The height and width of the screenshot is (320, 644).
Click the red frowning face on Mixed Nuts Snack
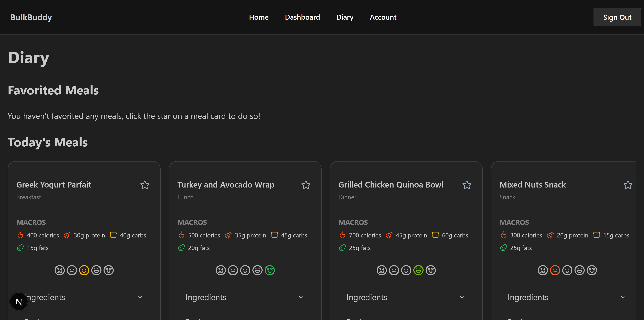click(555, 270)
